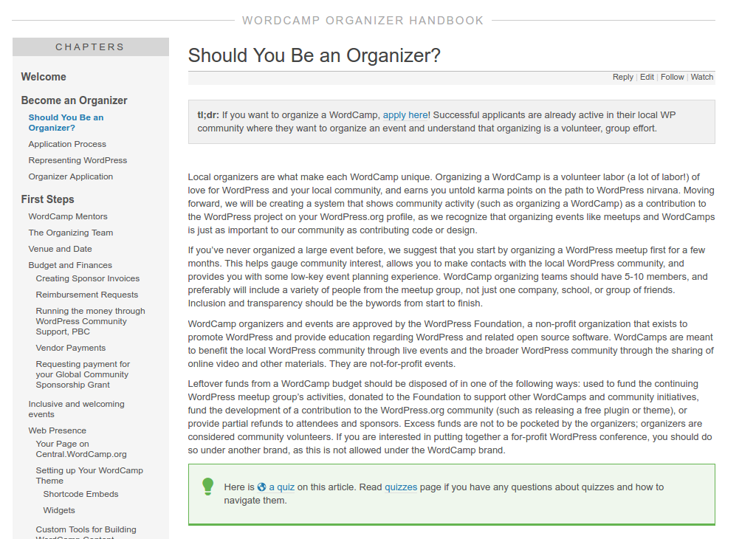Open the "apply here" link
756x539 pixels.
pyautogui.click(x=405, y=115)
